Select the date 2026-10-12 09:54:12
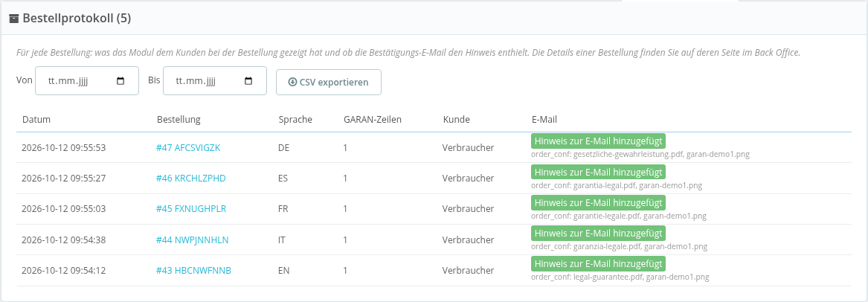 point(64,271)
